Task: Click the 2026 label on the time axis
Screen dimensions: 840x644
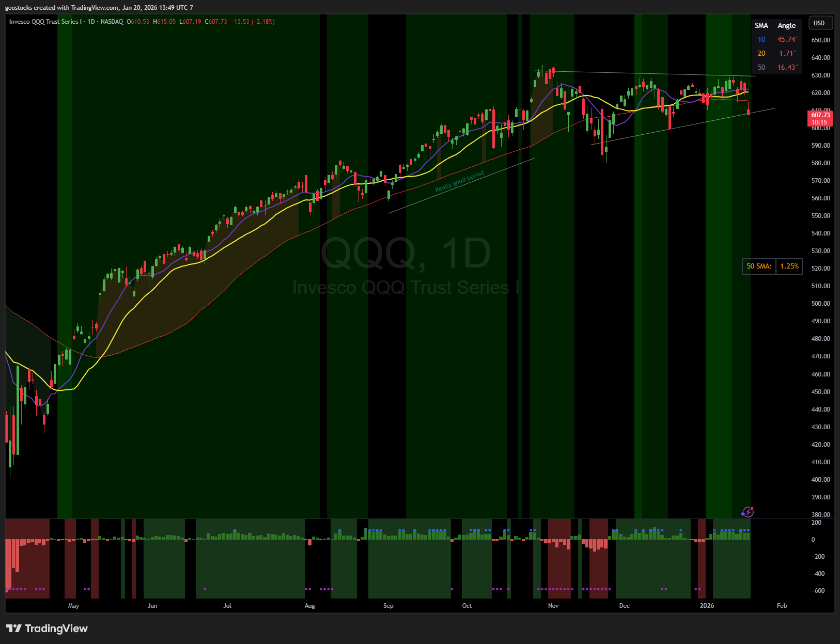Action: 707,606
